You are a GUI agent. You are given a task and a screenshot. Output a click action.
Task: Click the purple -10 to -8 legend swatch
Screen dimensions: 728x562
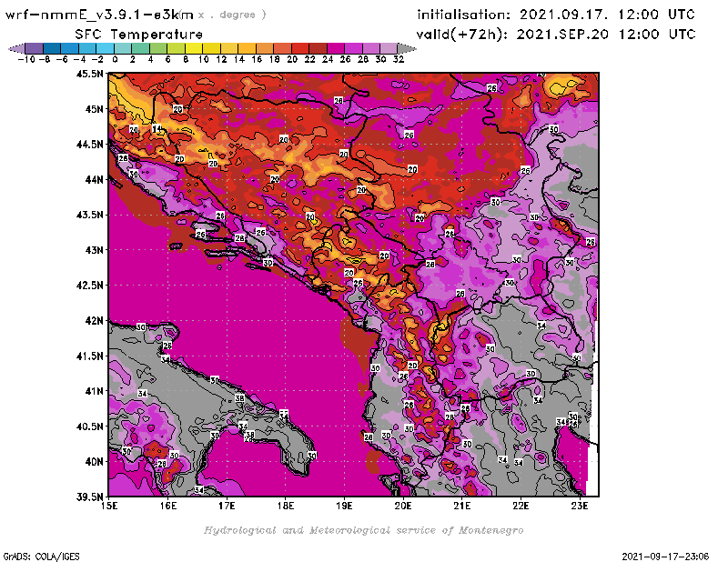[35, 49]
